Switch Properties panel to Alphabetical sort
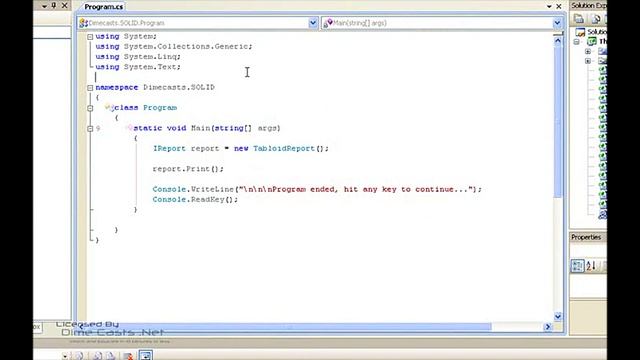This screenshot has height=360, width=640. click(591, 266)
